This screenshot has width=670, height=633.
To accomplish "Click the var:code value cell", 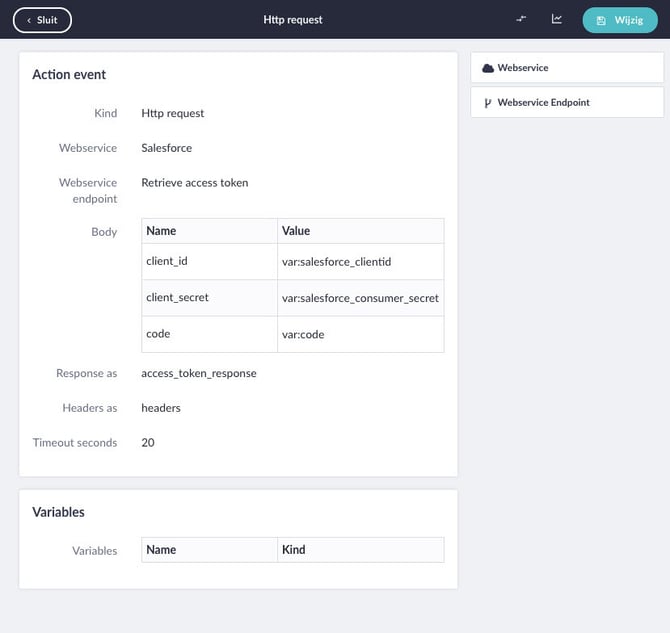I will point(361,334).
